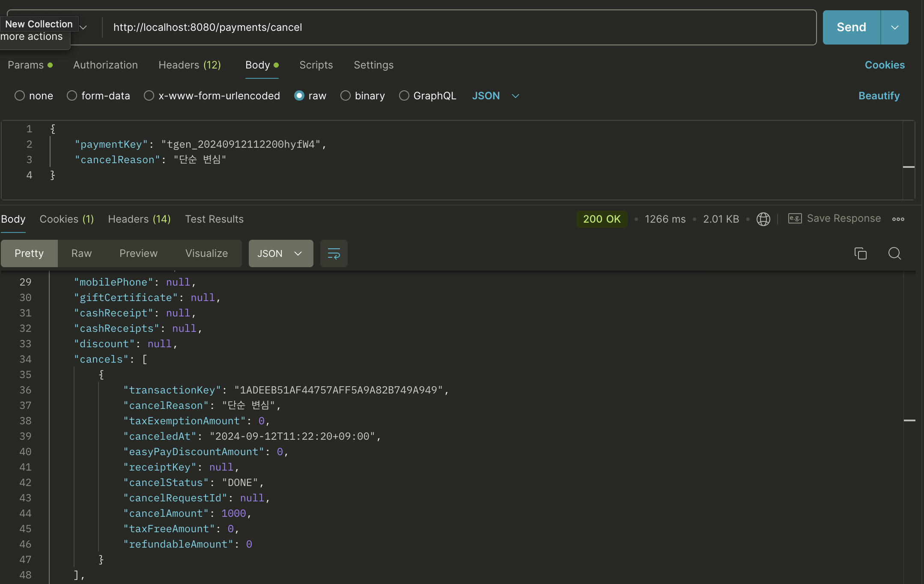Select the form-data radio button
924x584 pixels.
click(72, 96)
